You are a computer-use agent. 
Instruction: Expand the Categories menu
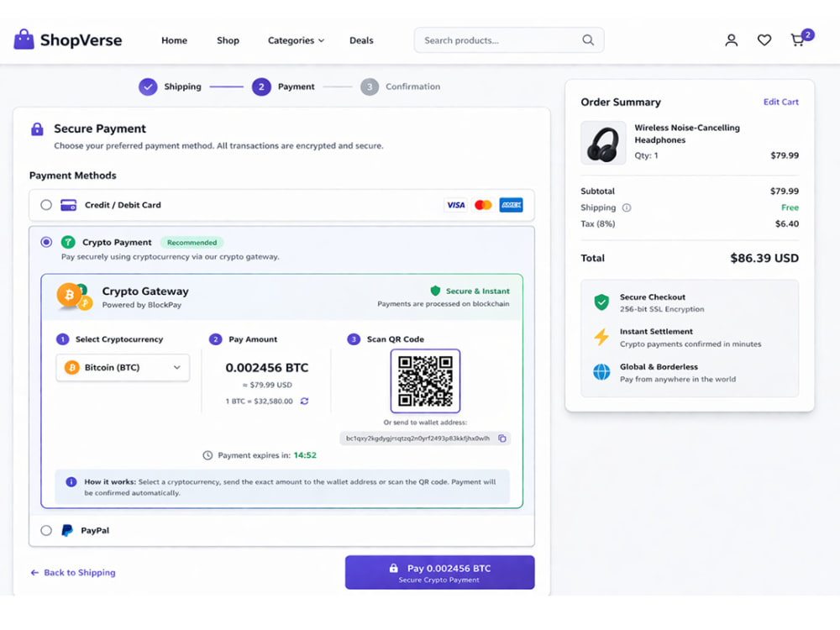[296, 40]
